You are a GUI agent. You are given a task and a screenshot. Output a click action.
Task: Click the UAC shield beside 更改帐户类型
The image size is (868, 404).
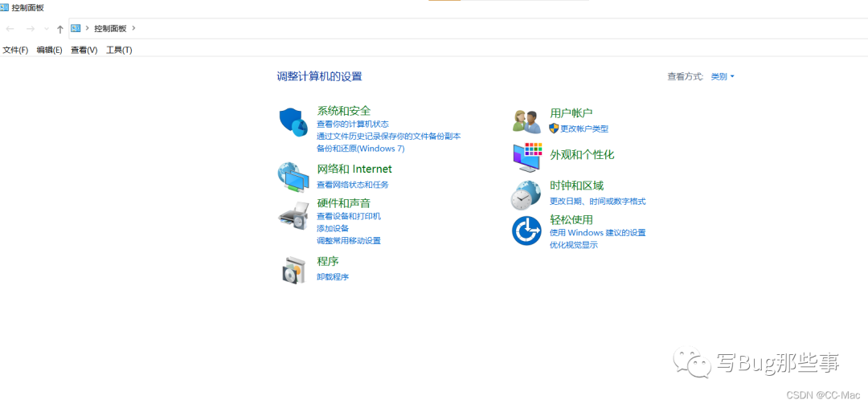point(554,129)
